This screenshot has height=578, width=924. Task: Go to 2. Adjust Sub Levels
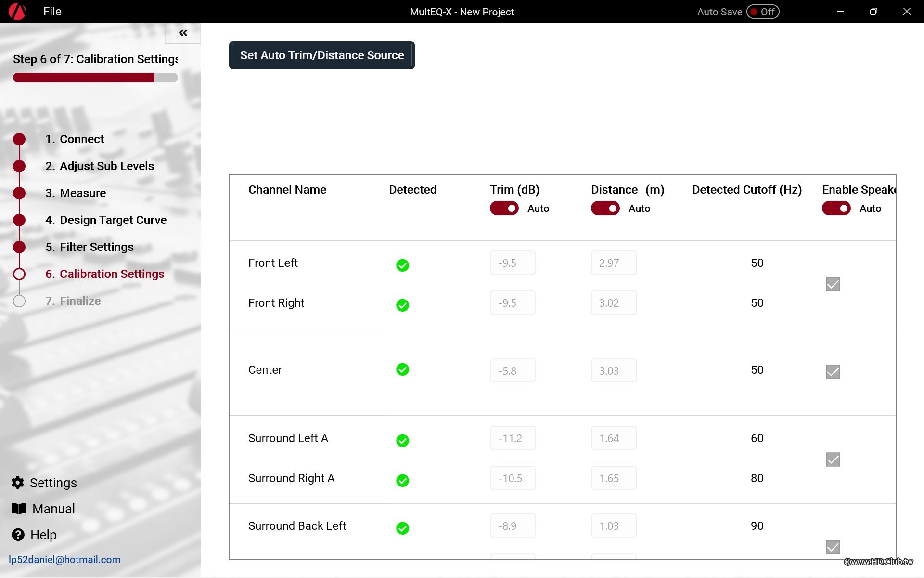click(x=100, y=166)
